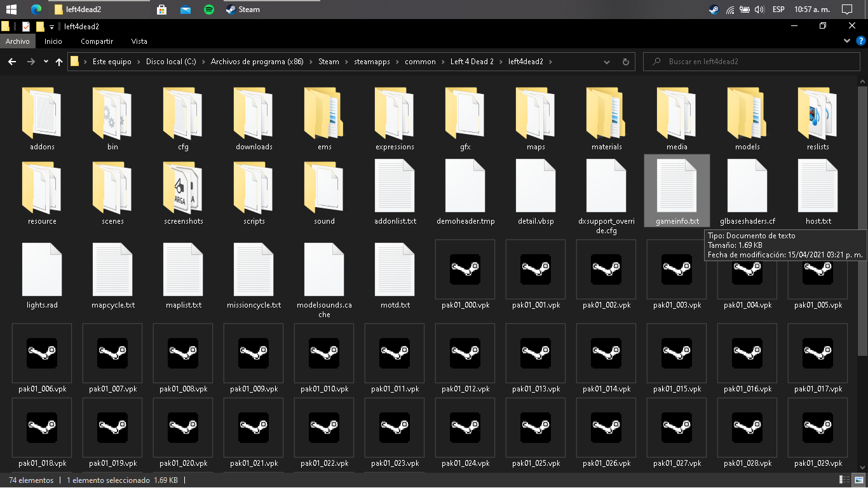
Task: Expand breadcrumb arrow after Este equipo
Action: (138, 62)
